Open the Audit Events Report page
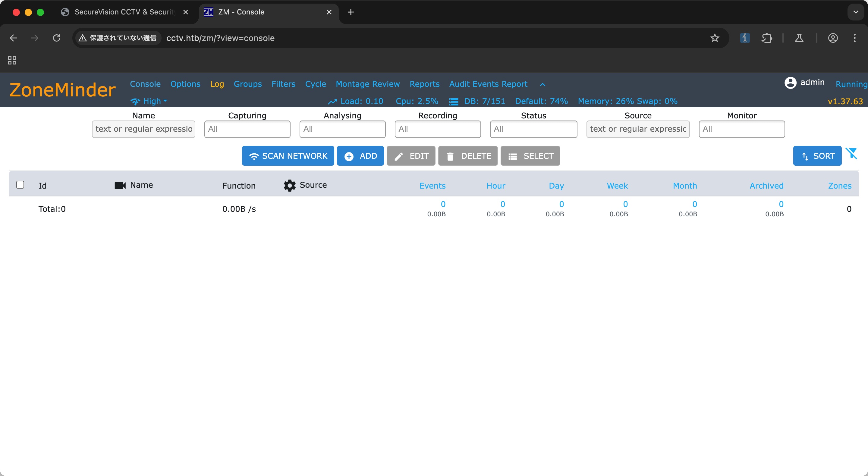 [x=488, y=84]
